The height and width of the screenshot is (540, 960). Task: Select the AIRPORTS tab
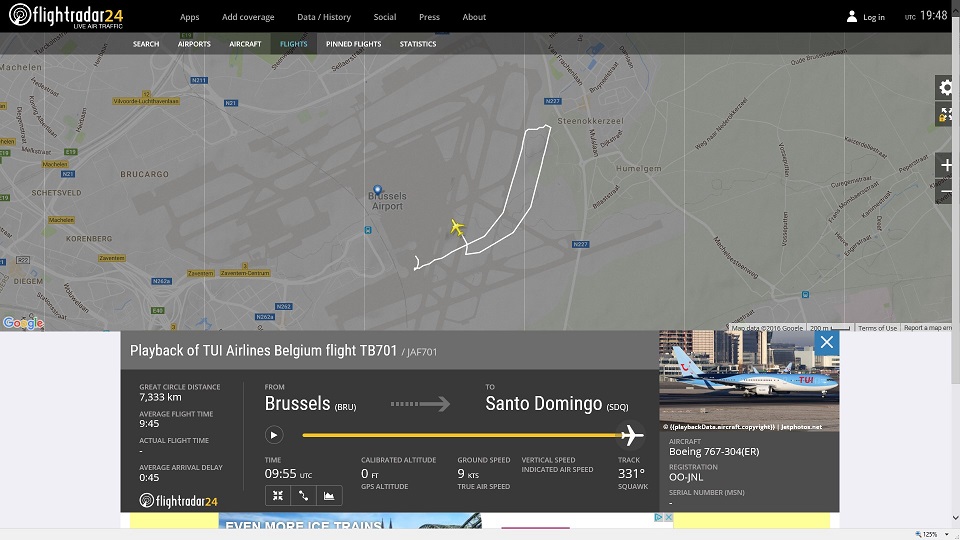coord(194,44)
